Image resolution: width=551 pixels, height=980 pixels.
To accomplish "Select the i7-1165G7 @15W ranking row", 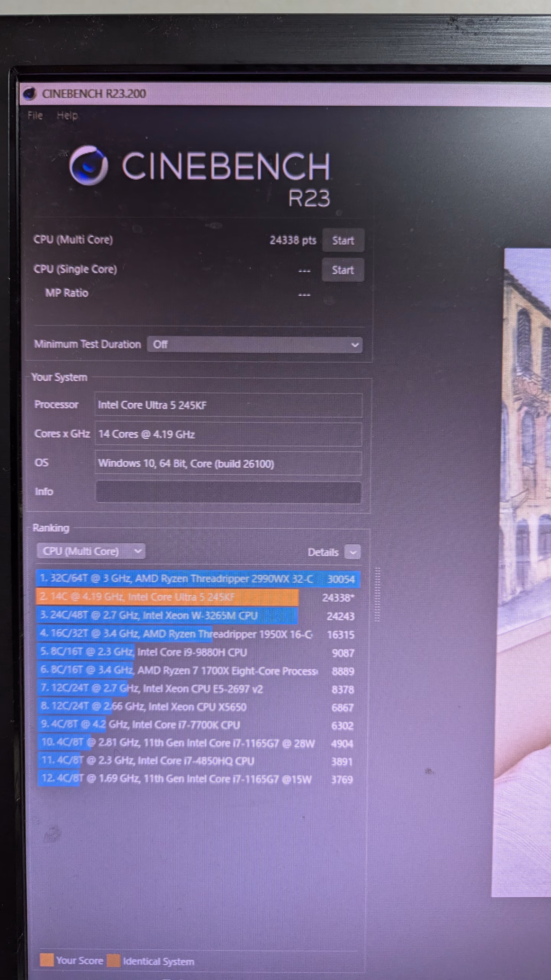I will 198,779.
